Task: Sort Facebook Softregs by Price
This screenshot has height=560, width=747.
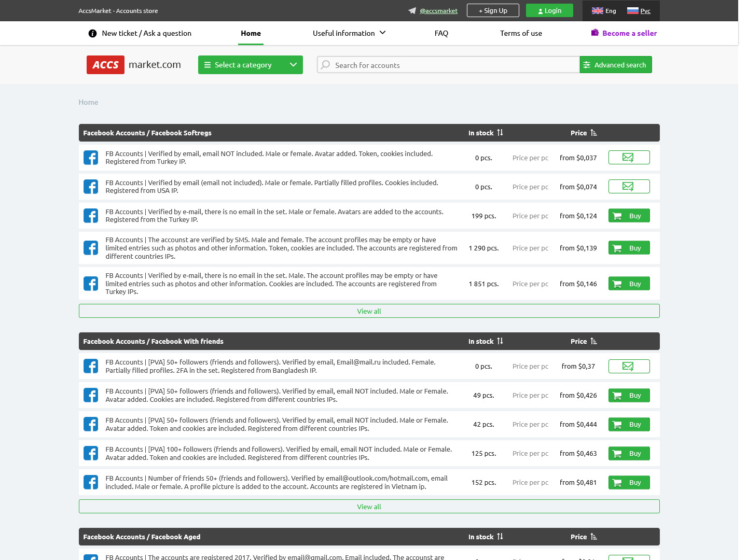Action: pyautogui.click(x=584, y=133)
